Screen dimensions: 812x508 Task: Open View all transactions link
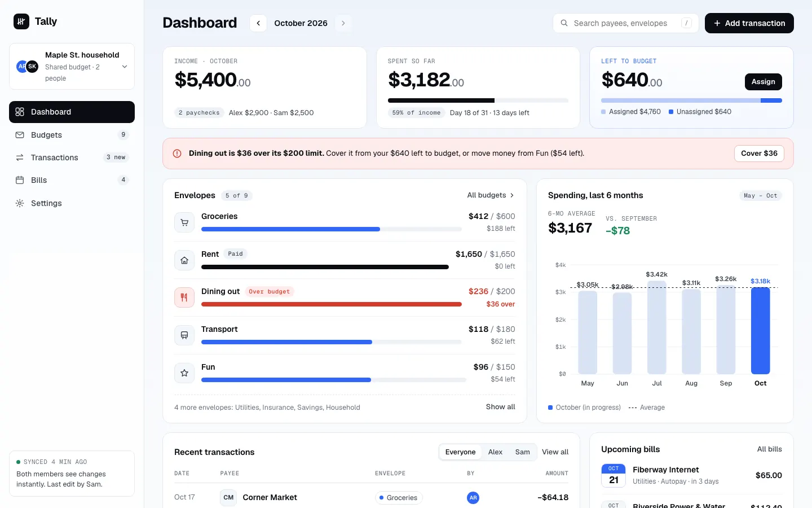555,452
